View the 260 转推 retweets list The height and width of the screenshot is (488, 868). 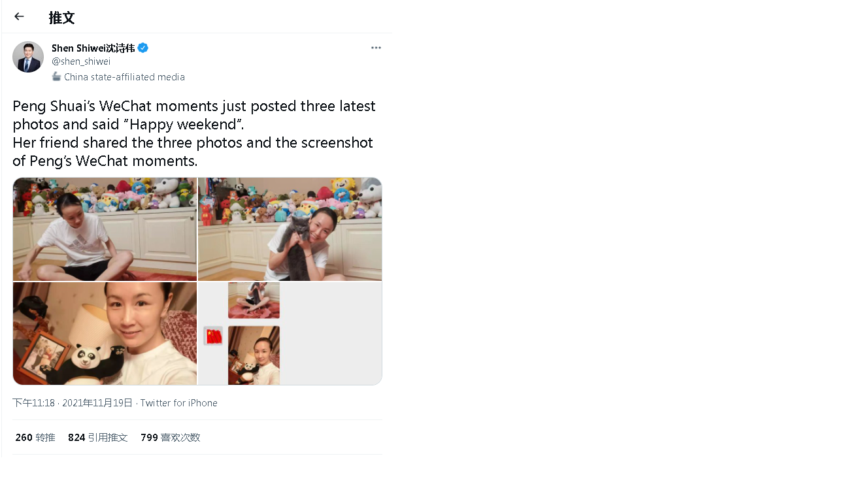[35, 438]
